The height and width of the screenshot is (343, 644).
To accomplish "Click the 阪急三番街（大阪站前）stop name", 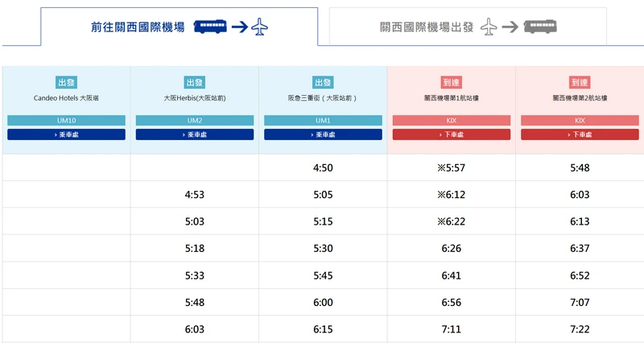I will coord(323,98).
